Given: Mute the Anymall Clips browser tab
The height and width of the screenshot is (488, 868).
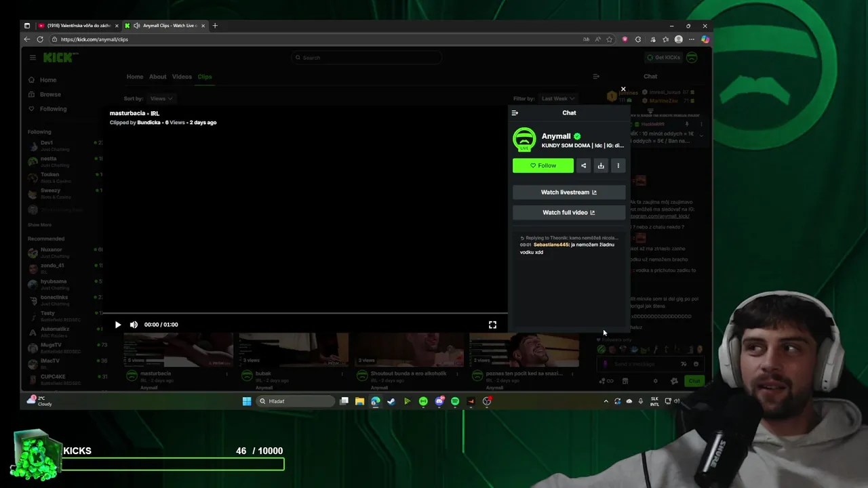Looking at the screenshot, I should [136, 26].
